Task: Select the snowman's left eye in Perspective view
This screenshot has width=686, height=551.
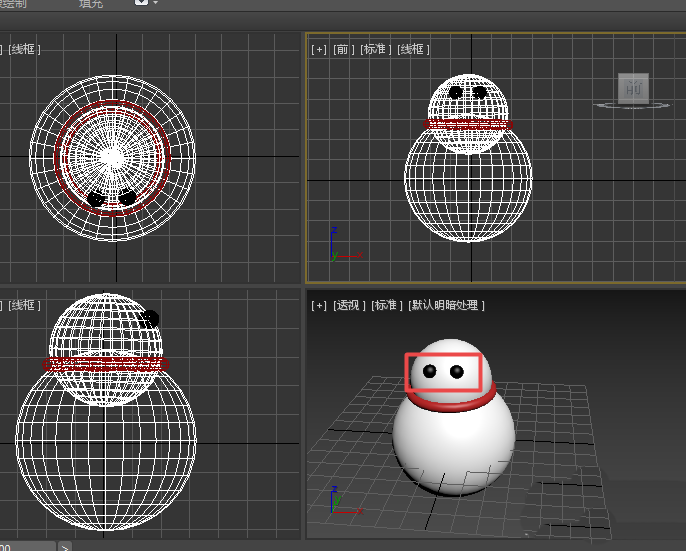Action: coord(430,372)
